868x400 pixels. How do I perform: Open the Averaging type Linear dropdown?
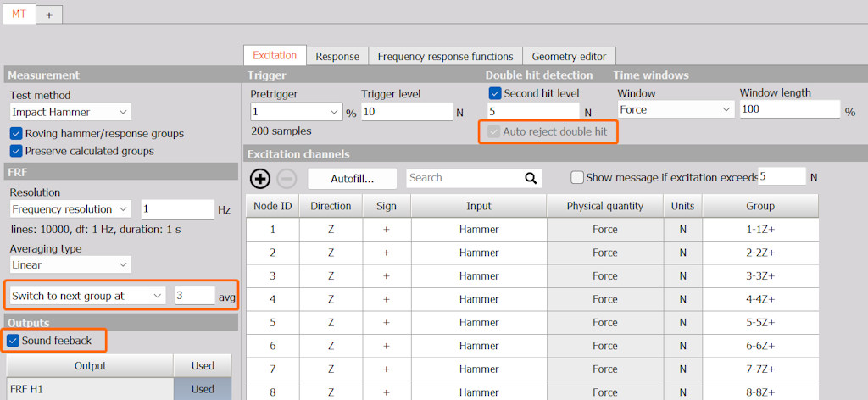point(71,265)
